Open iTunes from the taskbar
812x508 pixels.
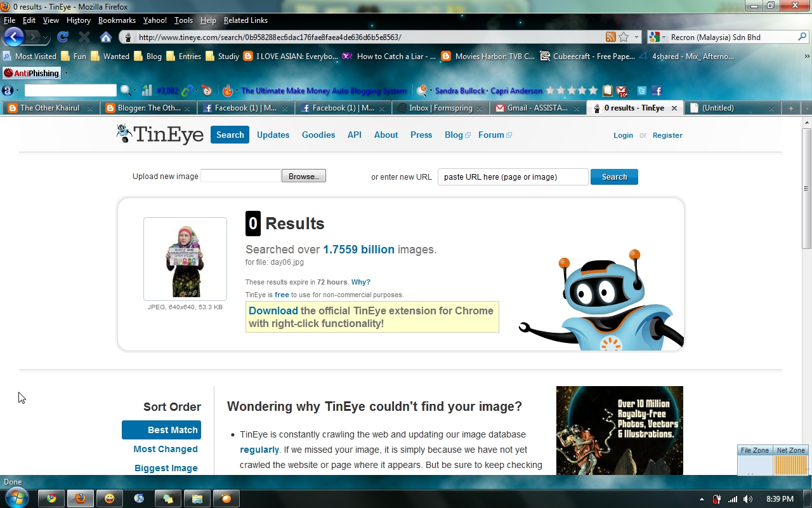point(139,498)
